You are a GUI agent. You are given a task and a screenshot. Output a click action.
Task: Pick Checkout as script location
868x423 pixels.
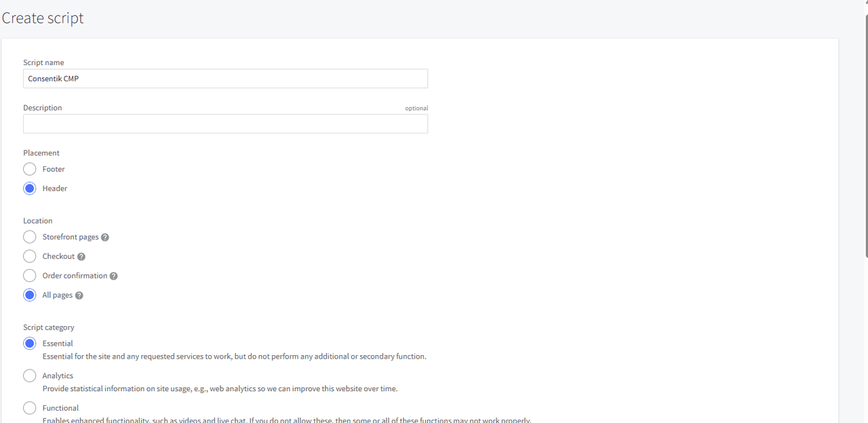pos(30,256)
